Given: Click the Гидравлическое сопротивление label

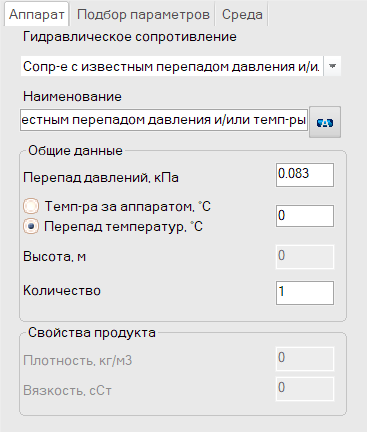Looking at the screenshot, I should (x=130, y=37).
